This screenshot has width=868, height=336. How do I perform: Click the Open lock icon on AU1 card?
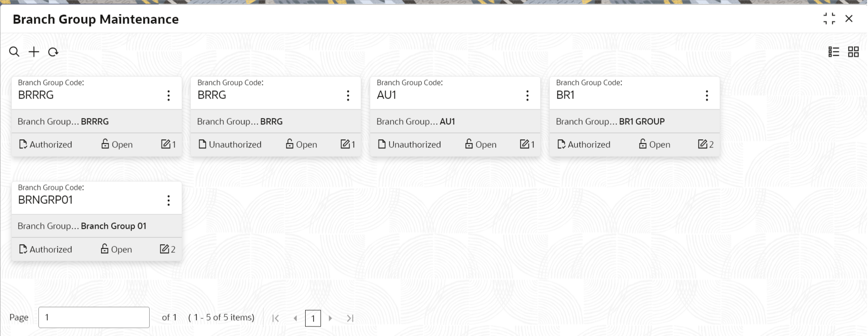[x=469, y=144]
